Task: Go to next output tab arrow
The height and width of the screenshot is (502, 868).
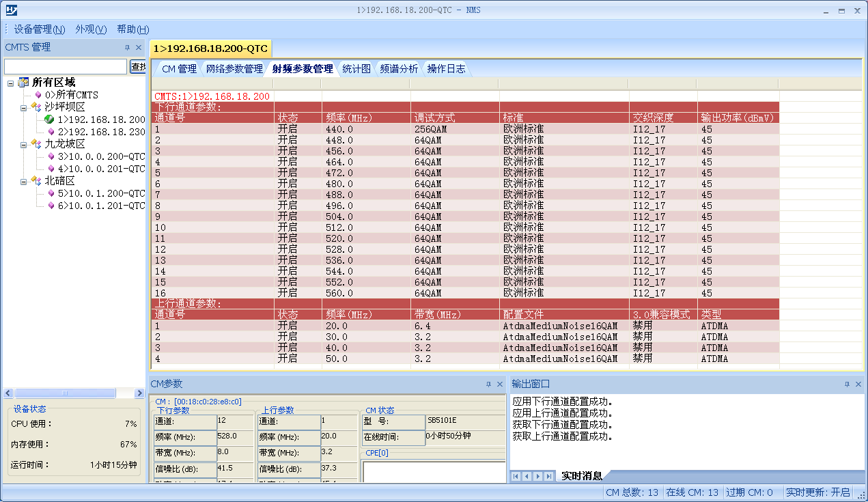Action: [x=538, y=476]
